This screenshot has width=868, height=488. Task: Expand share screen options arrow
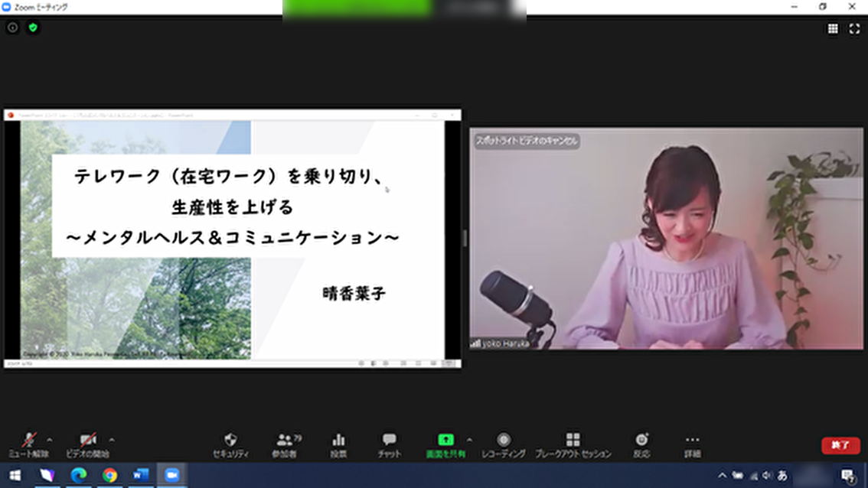point(469,440)
